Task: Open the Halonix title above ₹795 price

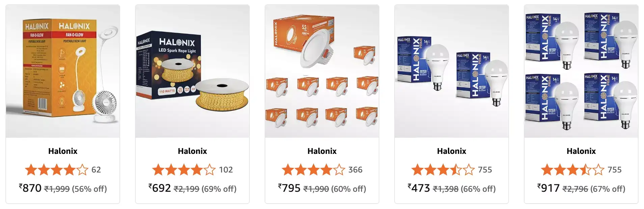Action: click(x=322, y=151)
